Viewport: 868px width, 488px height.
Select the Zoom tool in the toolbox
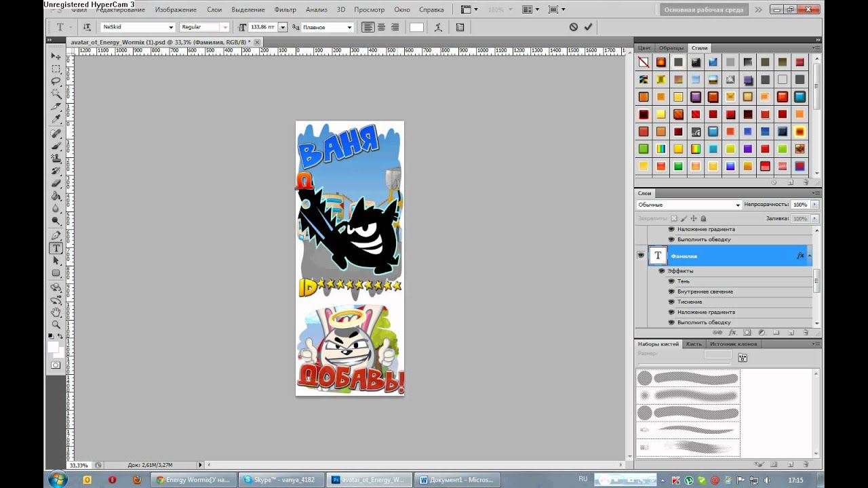pyautogui.click(x=56, y=325)
